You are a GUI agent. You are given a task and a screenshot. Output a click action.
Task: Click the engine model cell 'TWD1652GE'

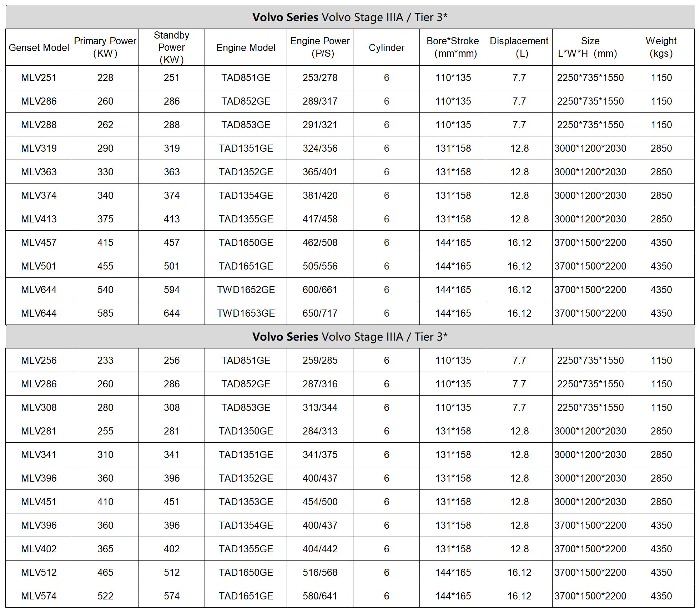(246, 290)
